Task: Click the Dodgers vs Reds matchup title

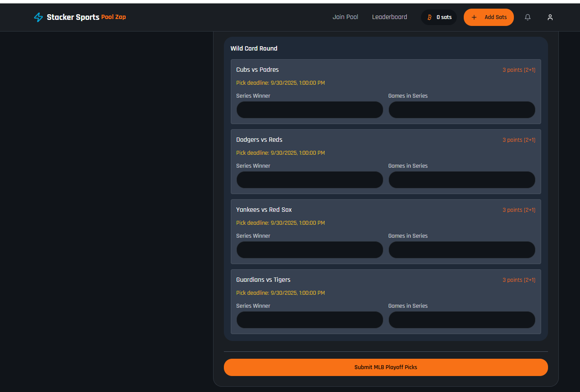Action: tap(259, 140)
